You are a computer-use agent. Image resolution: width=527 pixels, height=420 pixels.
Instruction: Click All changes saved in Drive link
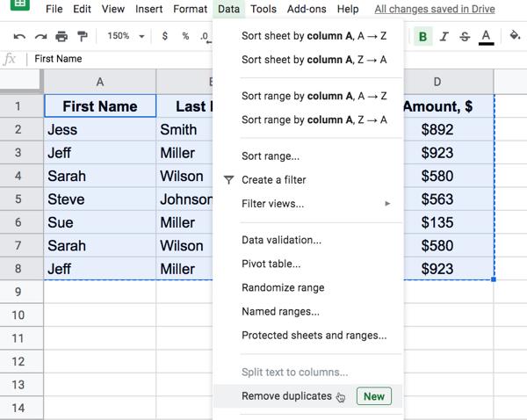point(435,9)
